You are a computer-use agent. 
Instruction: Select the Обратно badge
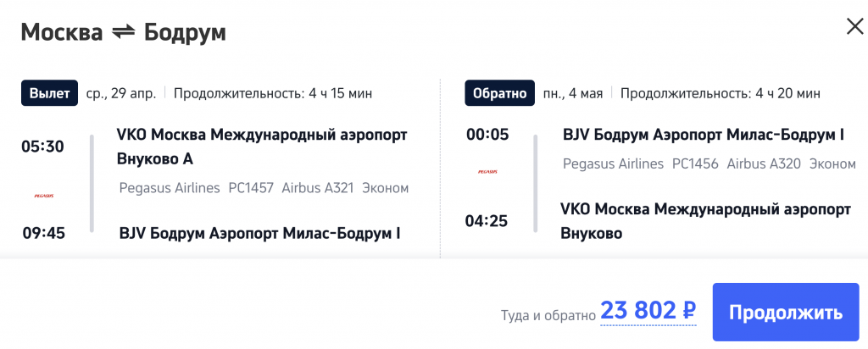500,93
